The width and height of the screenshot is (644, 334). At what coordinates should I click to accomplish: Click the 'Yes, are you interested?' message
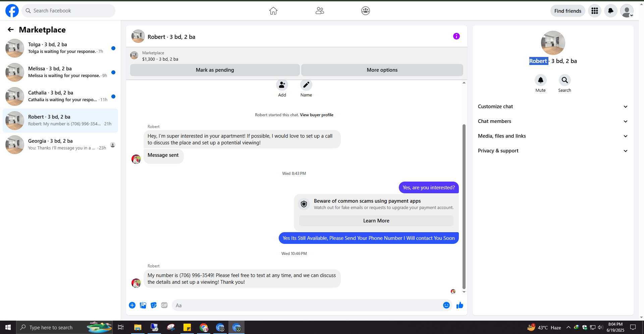tap(429, 188)
